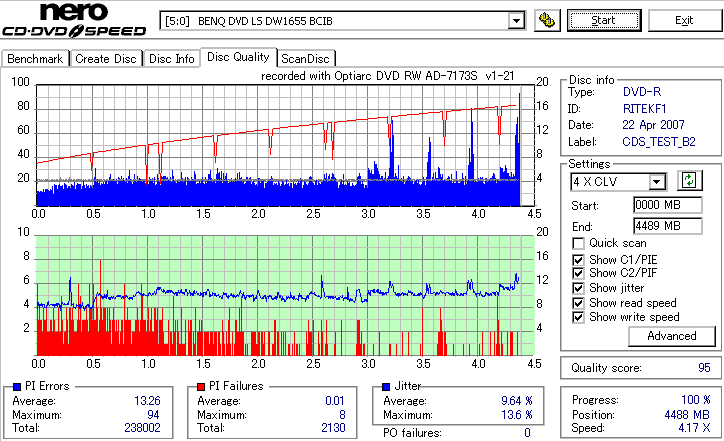Click the disc type value DVD-R
This screenshot has width=724, height=441.
[642, 92]
